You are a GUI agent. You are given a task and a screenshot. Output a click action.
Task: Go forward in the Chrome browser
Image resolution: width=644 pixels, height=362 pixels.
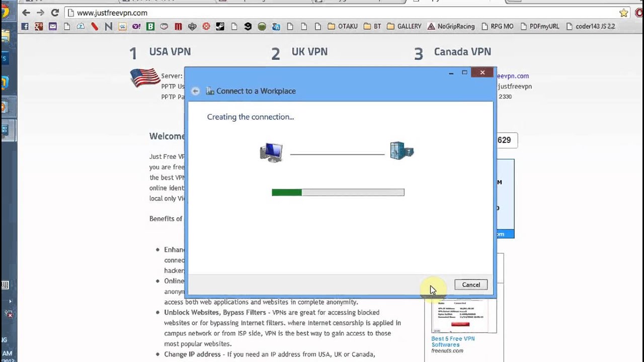click(x=41, y=13)
